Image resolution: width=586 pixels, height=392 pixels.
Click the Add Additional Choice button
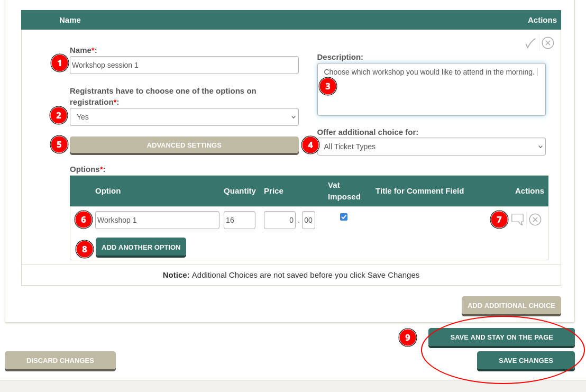tap(511, 305)
